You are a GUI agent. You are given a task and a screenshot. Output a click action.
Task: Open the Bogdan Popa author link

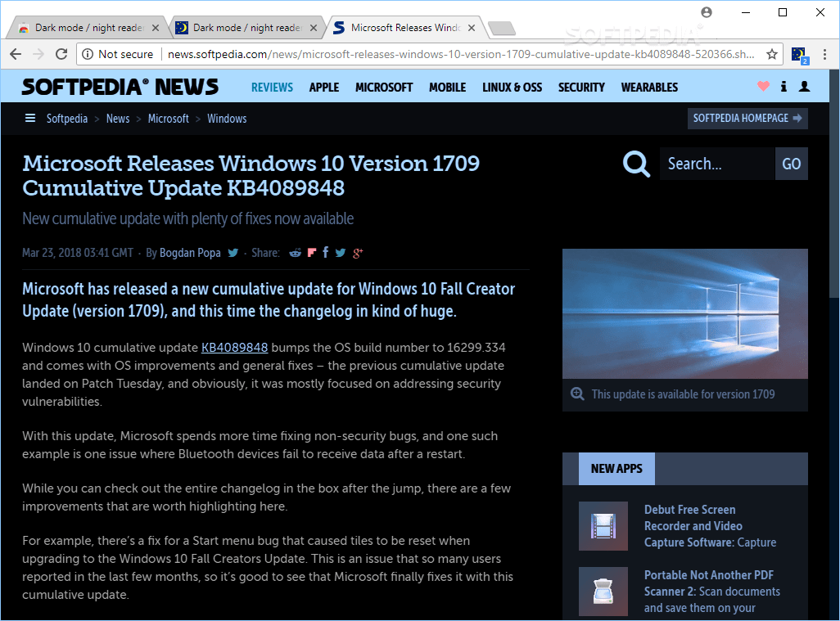tap(190, 253)
